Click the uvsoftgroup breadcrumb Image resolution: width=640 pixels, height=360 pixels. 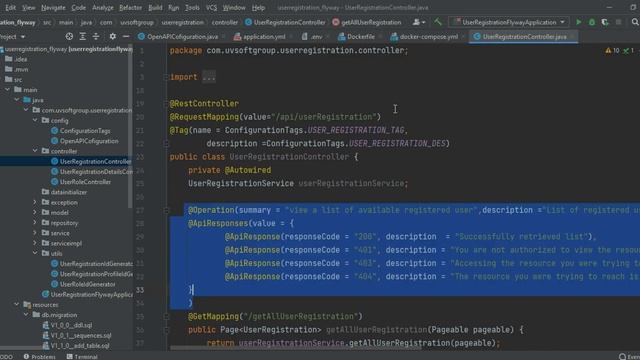(137, 22)
